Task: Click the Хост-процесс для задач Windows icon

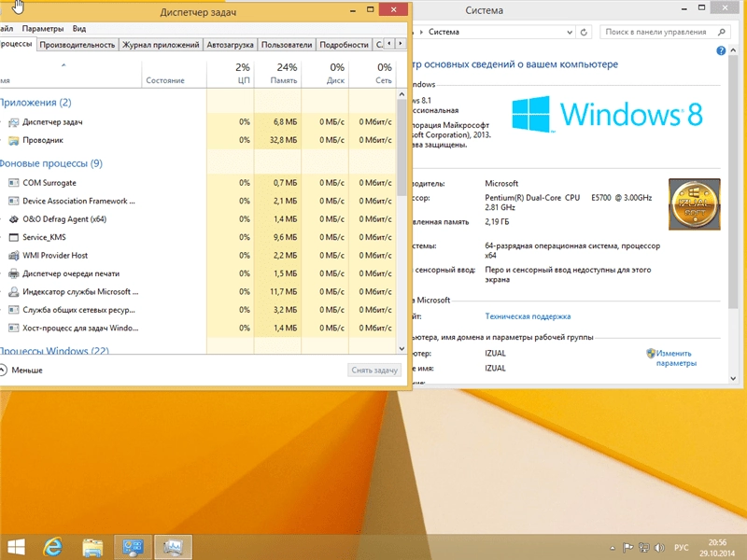Action: (x=14, y=328)
